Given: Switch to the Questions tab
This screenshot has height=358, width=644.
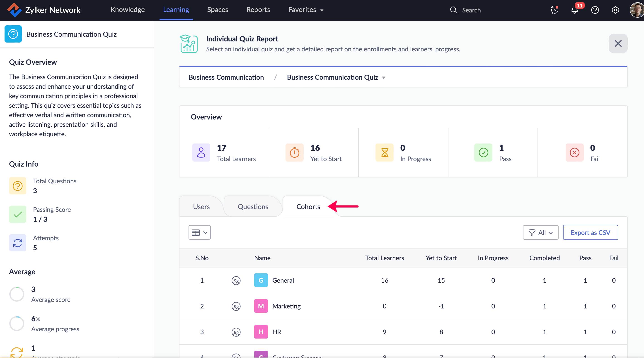Looking at the screenshot, I should (x=253, y=207).
